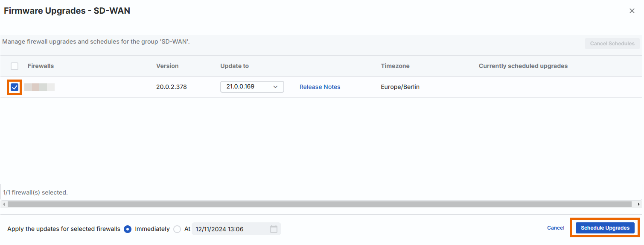Click the scrollbar right arrow

point(639,204)
